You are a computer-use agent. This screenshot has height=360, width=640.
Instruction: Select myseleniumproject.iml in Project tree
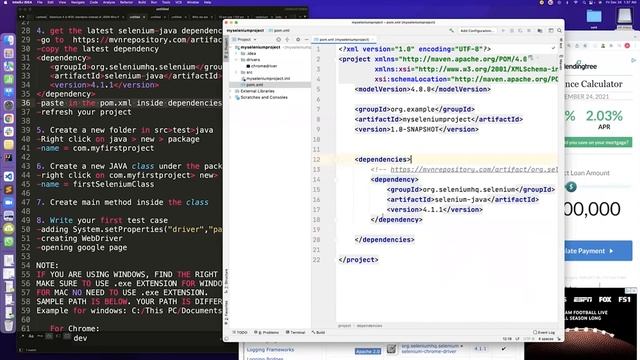tap(266, 78)
